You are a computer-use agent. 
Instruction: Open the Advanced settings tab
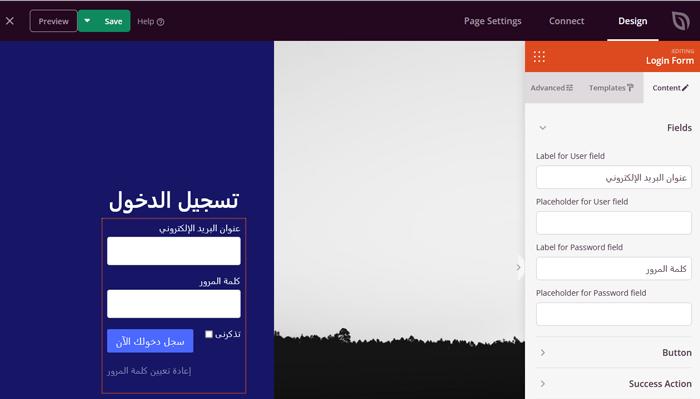click(552, 88)
